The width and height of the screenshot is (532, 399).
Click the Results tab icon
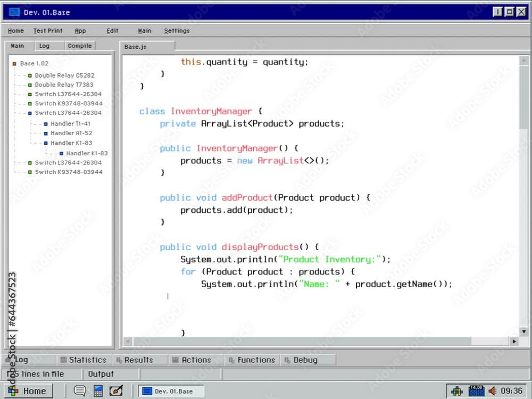click(119, 360)
